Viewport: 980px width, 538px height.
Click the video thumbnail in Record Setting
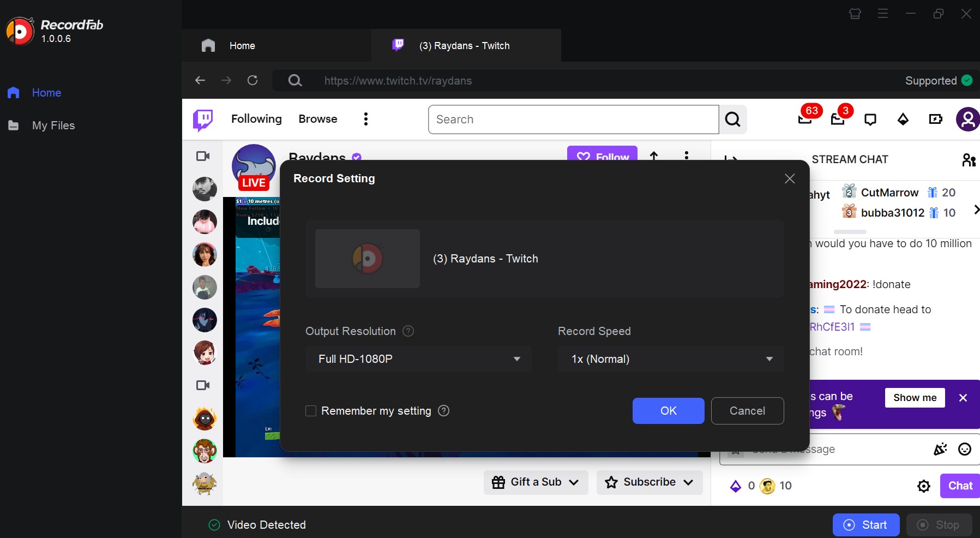tap(368, 259)
